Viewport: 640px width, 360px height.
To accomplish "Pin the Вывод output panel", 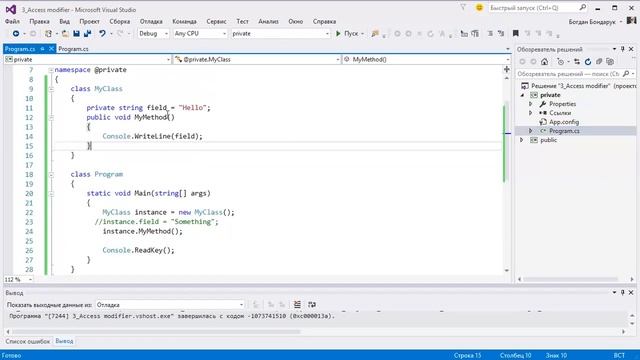I will point(622,293).
